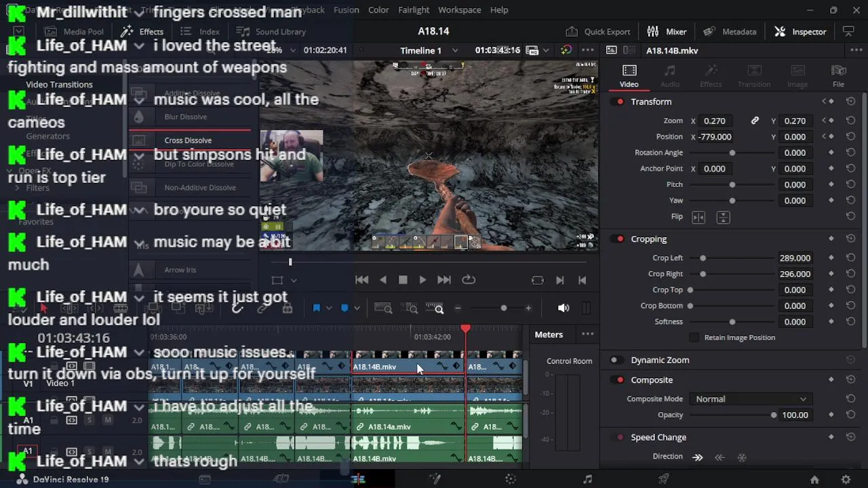The image size is (868, 488).
Task: Open project settings gear icon
Action: point(846,479)
